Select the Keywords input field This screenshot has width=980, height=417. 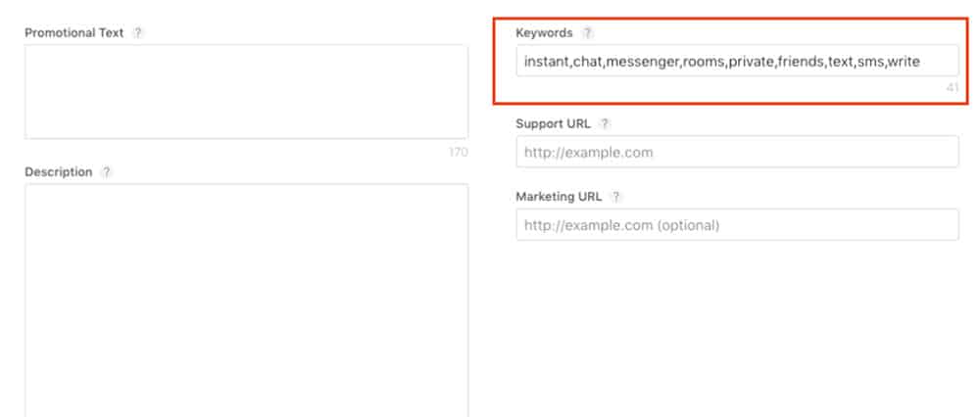[x=737, y=61]
